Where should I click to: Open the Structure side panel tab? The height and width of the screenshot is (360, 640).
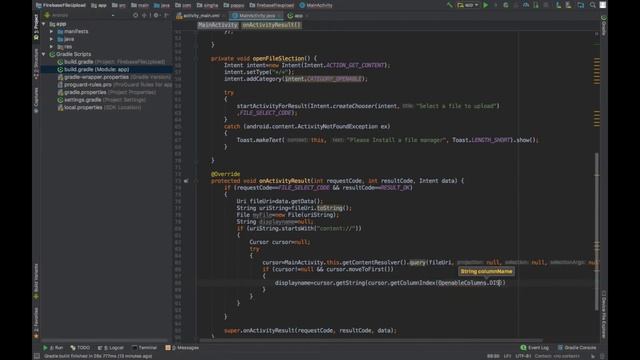coord(36,64)
